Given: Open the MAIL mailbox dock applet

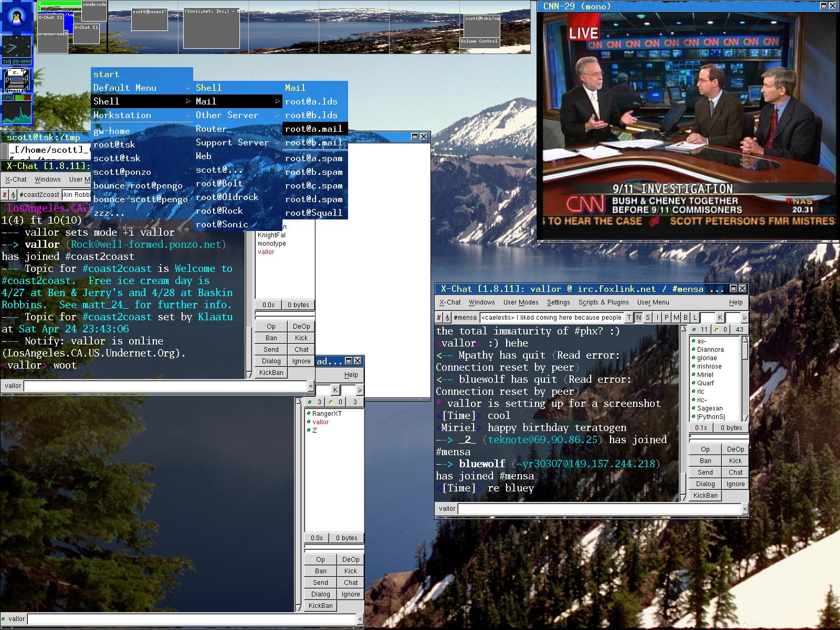Looking at the screenshot, I should (x=17, y=80).
